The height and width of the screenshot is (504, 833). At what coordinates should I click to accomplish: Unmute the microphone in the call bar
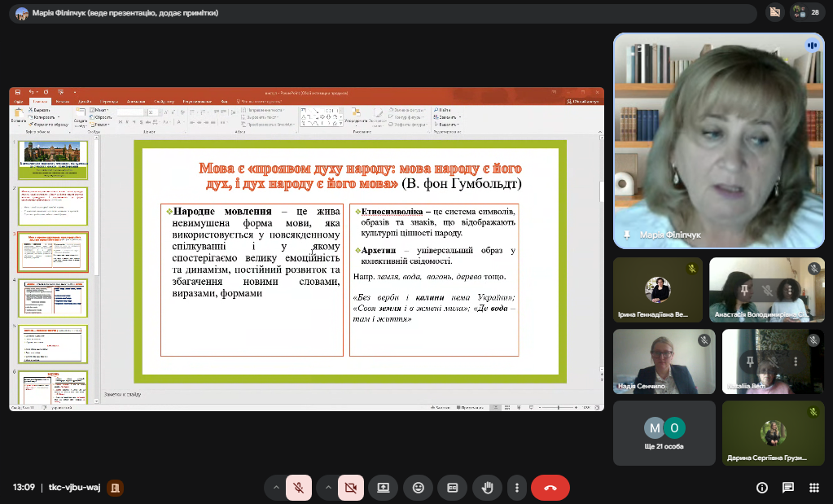299,488
